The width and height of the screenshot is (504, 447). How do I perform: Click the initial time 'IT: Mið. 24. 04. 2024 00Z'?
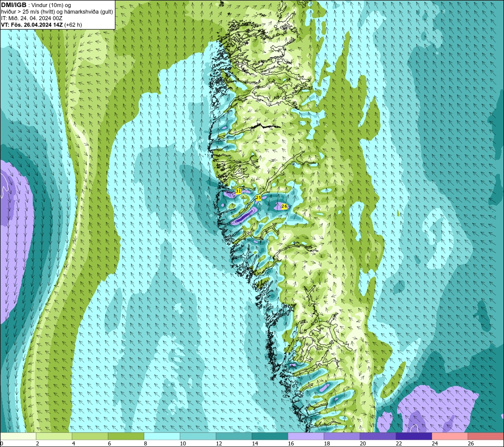pos(31,18)
